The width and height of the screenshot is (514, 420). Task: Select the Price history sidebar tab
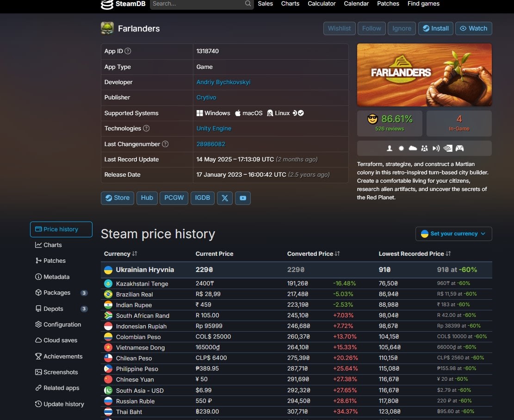[61, 229]
